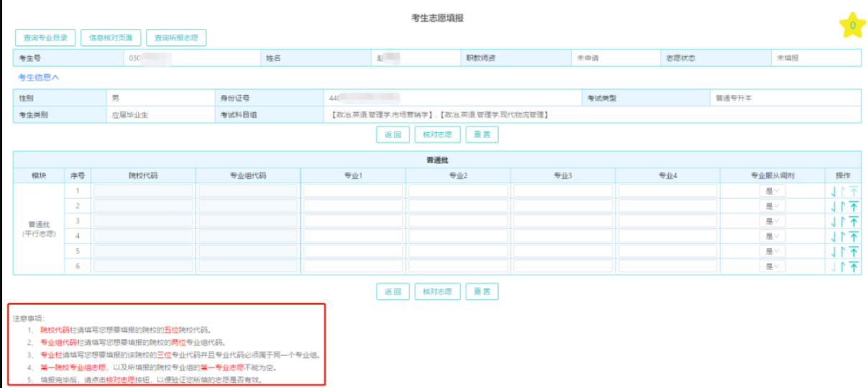Pin row 6 choice to the top

[854, 267]
